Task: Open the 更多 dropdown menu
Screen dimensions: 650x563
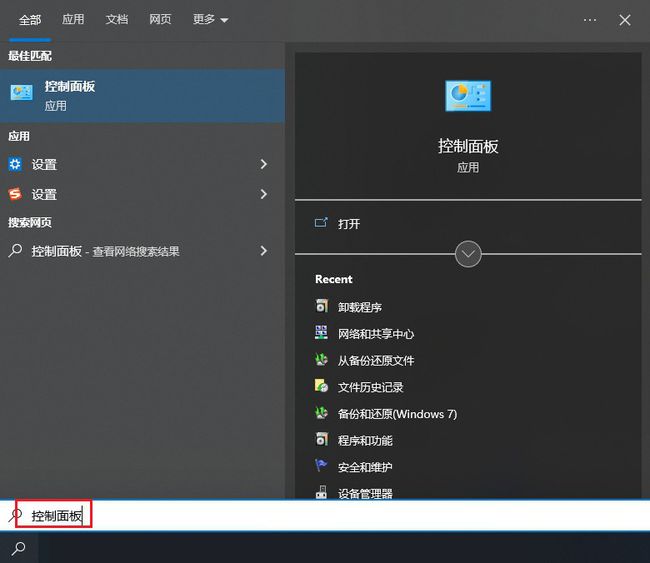Action: pyautogui.click(x=210, y=19)
